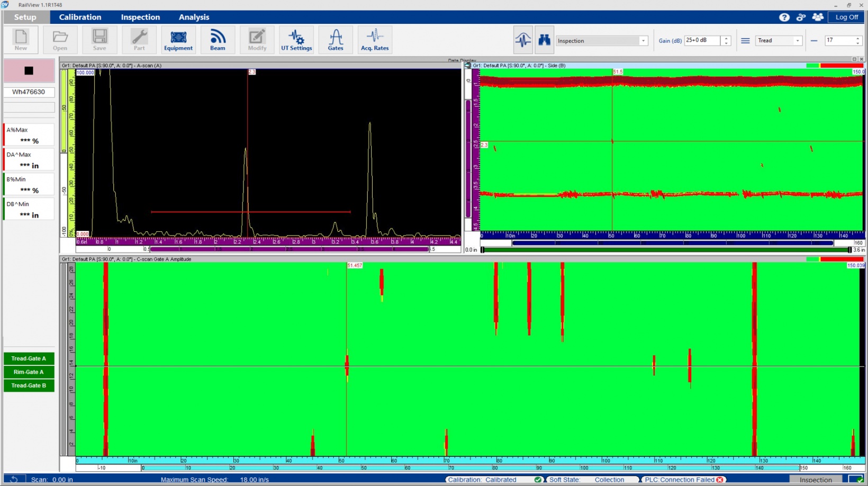Viewport: 868px width, 486px height.
Task: Expand the Tread selection dropdown
Action: tap(797, 41)
